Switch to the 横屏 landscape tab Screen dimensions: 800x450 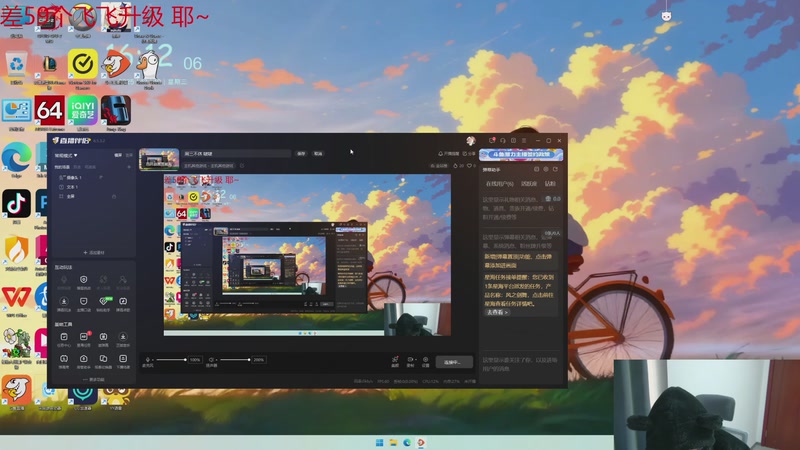point(118,155)
